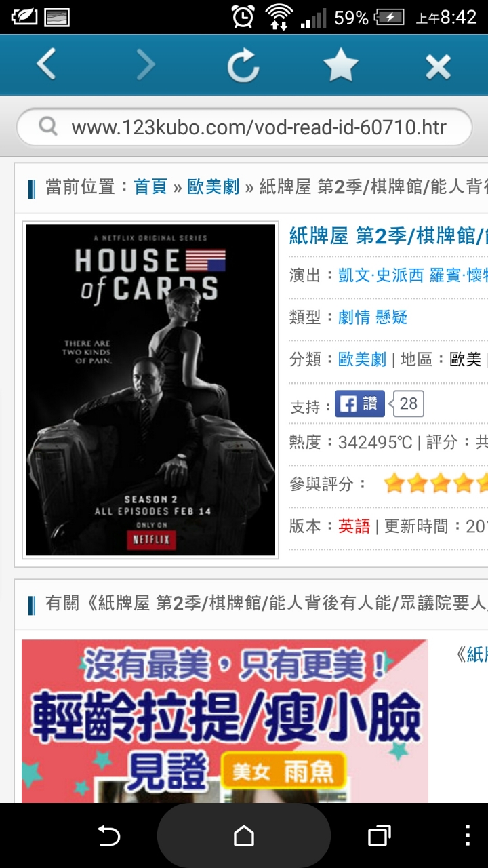Rate by tapping the first star
This screenshot has width=488, height=868.
pos(393,484)
